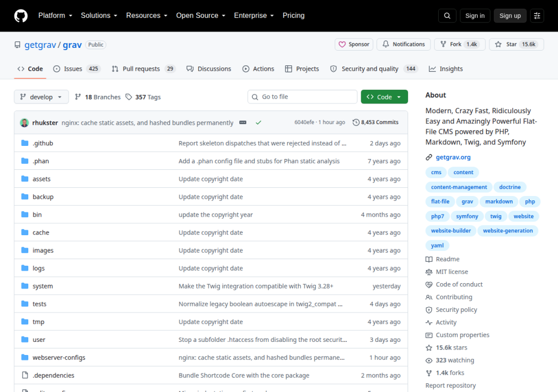This screenshot has height=392, width=558.
Task: Open the bin folder
Action: (x=37, y=215)
